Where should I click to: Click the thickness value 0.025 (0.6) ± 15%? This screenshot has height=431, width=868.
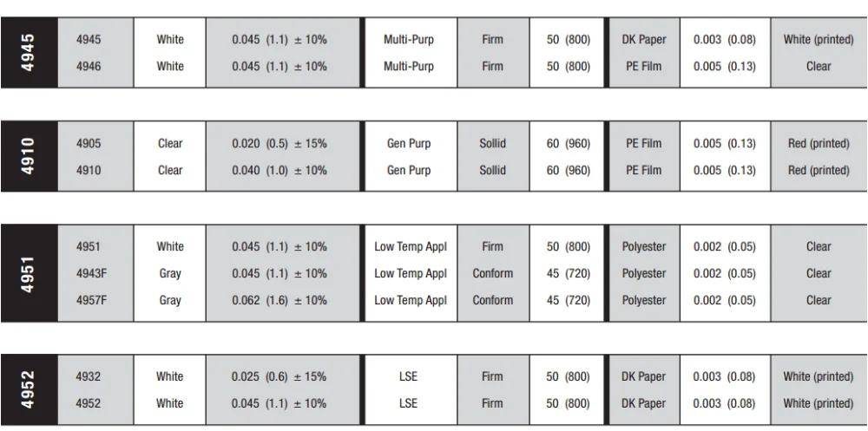pyautogui.click(x=279, y=376)
